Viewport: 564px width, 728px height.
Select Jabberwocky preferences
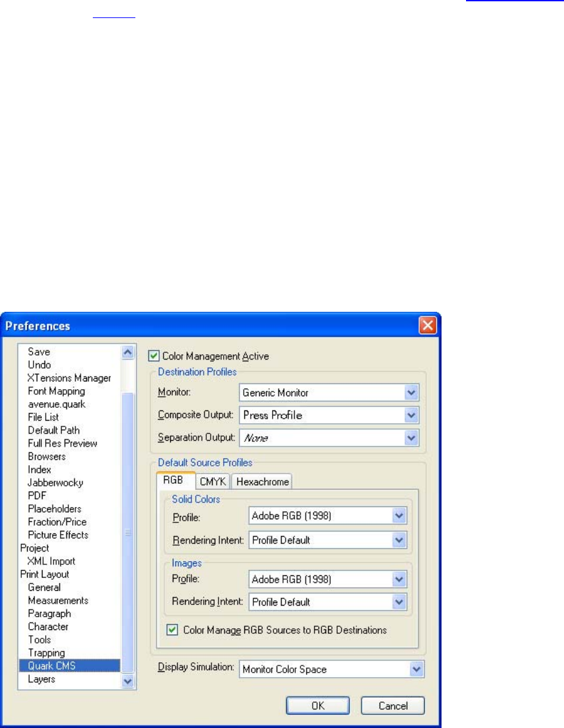pyautogui.click(x=55, y=483)
